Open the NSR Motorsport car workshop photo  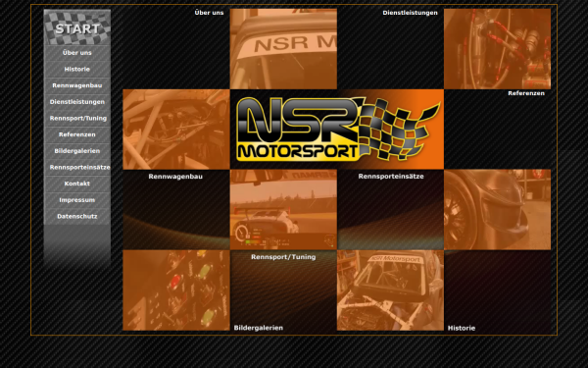click(390, 290)
